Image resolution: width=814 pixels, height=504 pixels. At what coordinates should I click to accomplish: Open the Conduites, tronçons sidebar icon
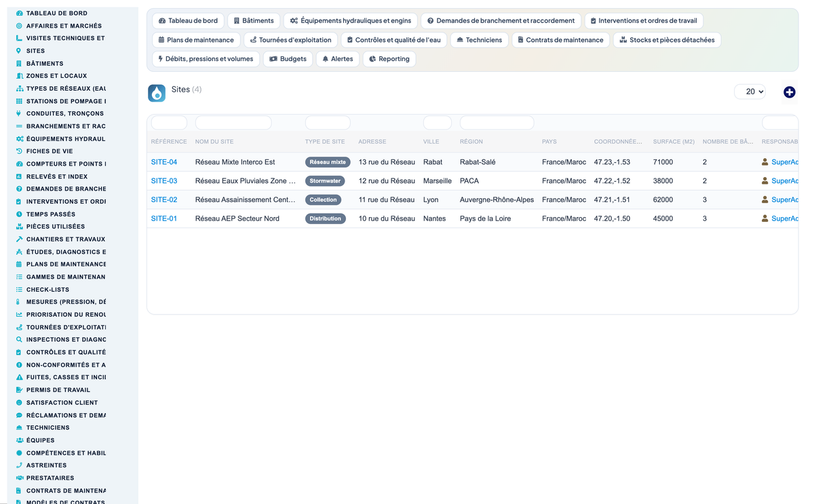[x=19, y=113]
